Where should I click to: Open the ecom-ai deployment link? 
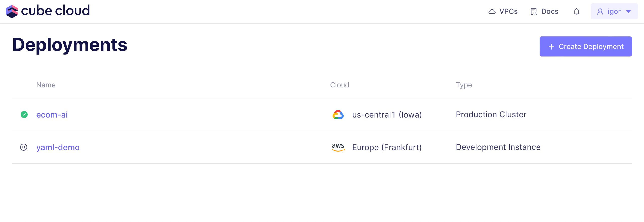52,115
